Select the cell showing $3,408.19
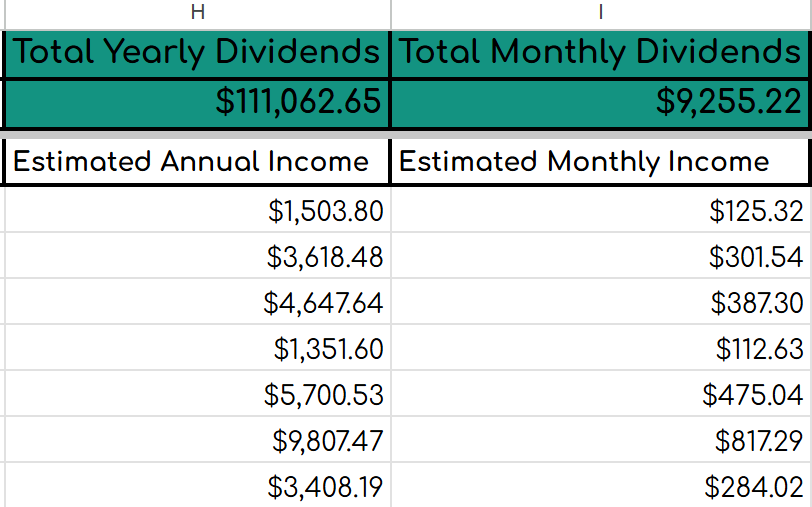The height and width of the screenshot is (507, 812). (x=198, y=485)
